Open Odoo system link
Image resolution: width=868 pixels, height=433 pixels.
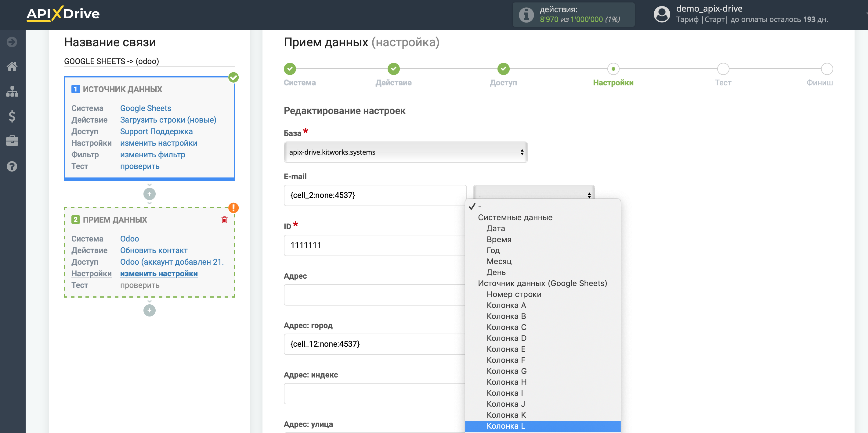pos(129,239)
